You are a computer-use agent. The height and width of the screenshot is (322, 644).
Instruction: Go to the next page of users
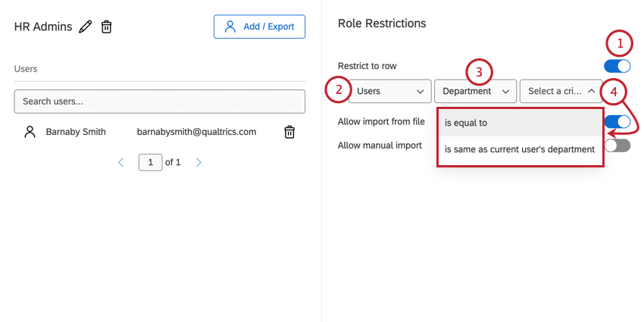tap(199, 162)
